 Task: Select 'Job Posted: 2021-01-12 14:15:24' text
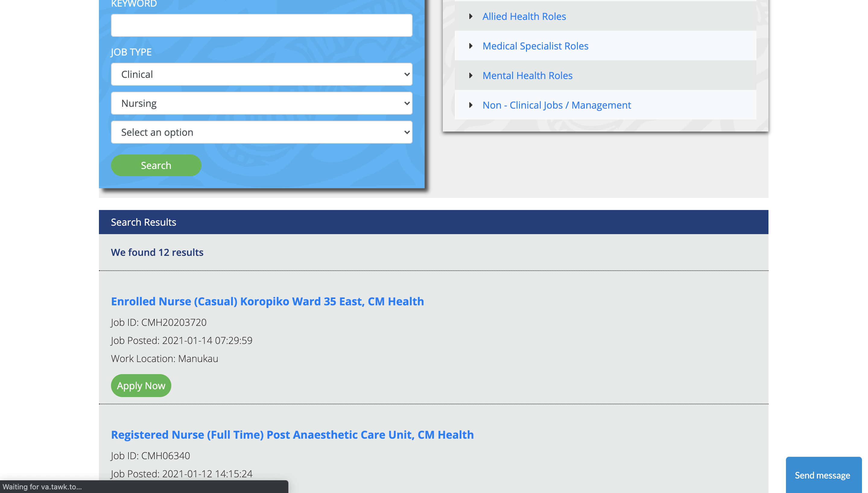click(182, 474)
